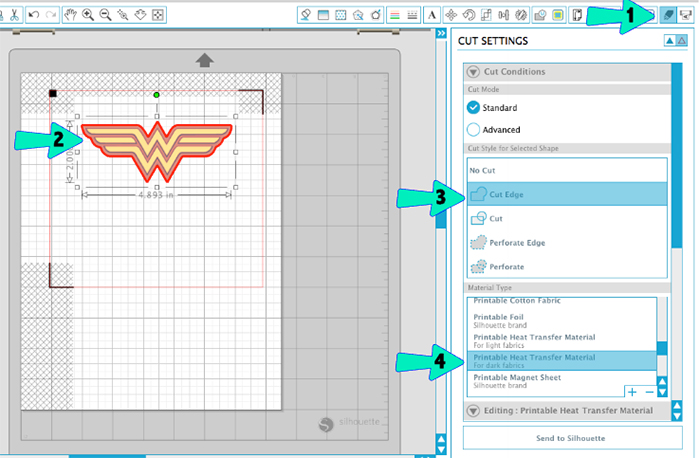Click Cut Settings panel scroll up arrow
Viewport: 700px width, 458px height.
click(677, 406)
